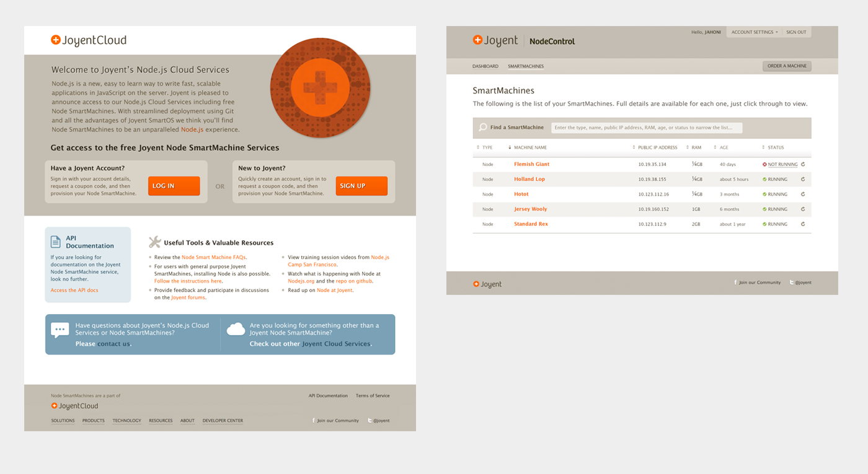868x474 pixels.
Task: Click the Terms of Service footer link
Action: (x=373, y=395)
